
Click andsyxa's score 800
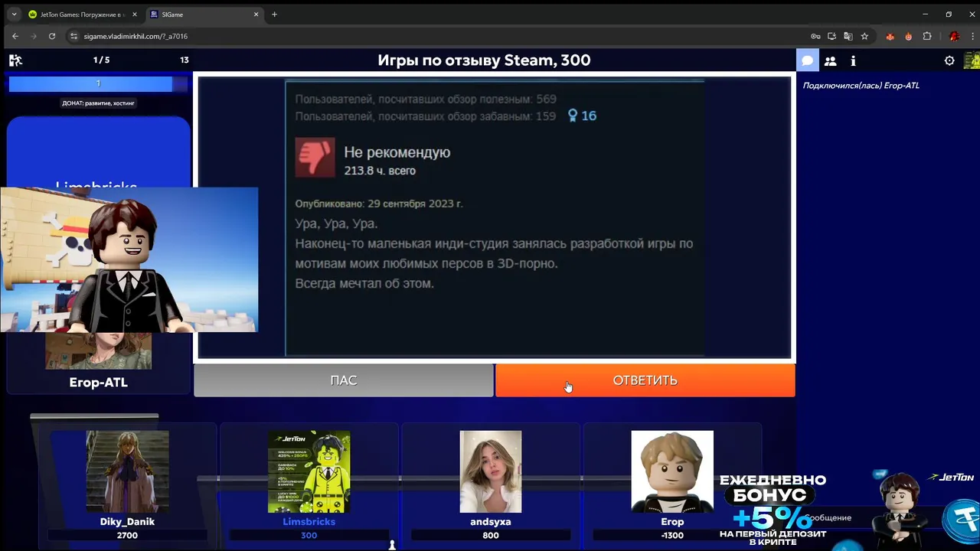(x=491, y=535)
